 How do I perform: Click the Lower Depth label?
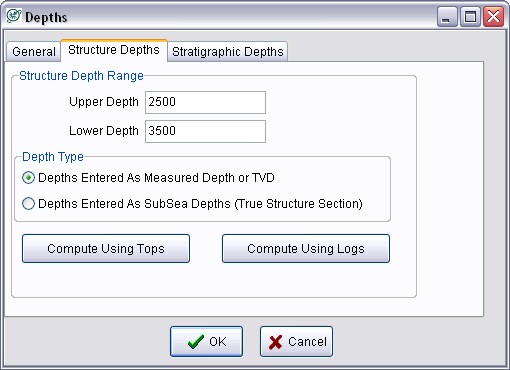point(104,131)
